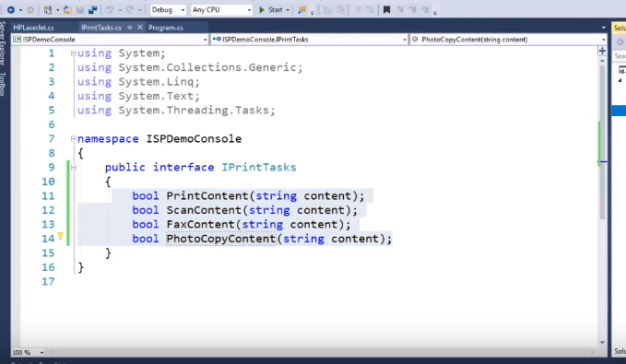The height and width of the screenshot is (364, 626).
Task: Click the Solution Explorer search field
Action: point(620,56)
